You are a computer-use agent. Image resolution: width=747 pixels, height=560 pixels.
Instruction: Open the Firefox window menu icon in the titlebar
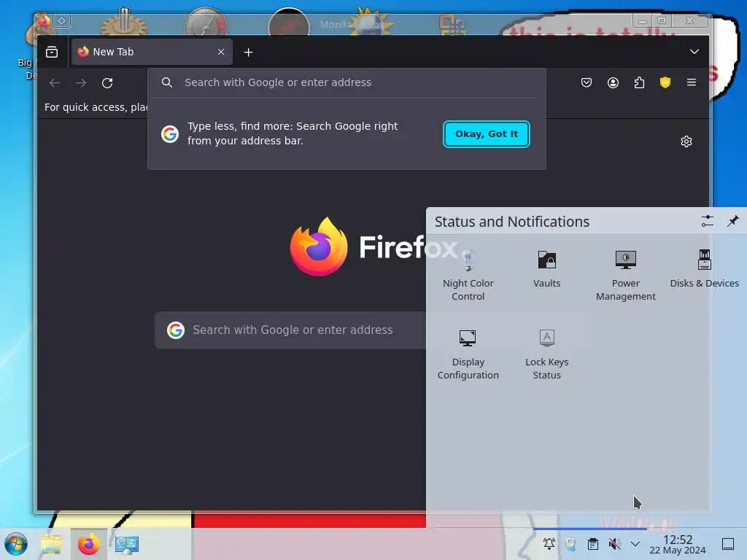pyautogui.click(x=44, y=20)
